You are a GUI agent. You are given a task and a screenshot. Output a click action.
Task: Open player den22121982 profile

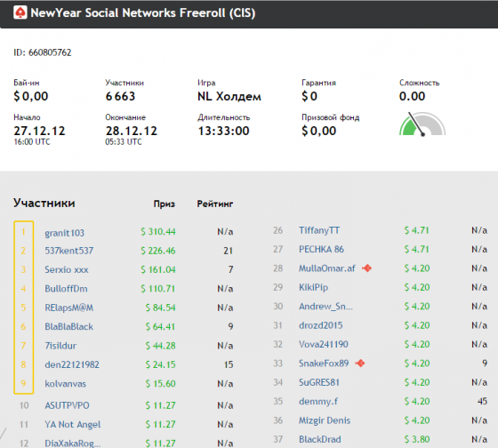point(72,364)
